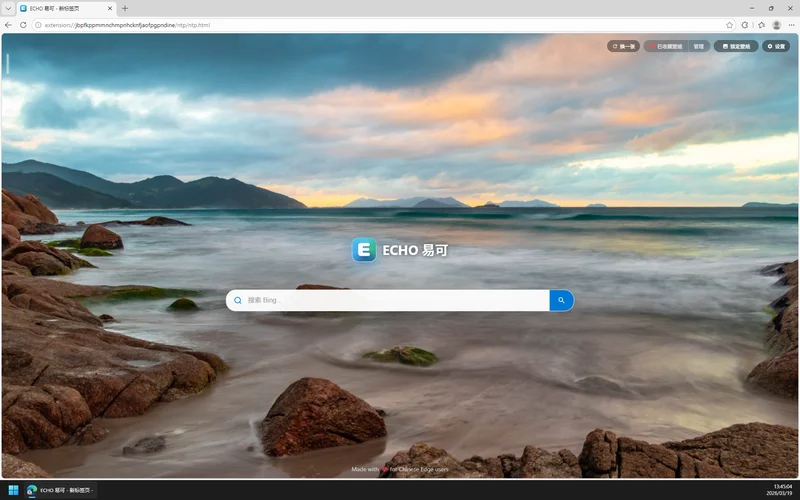
Task: View site information icon in address bar
Action: tap(37, 24)
